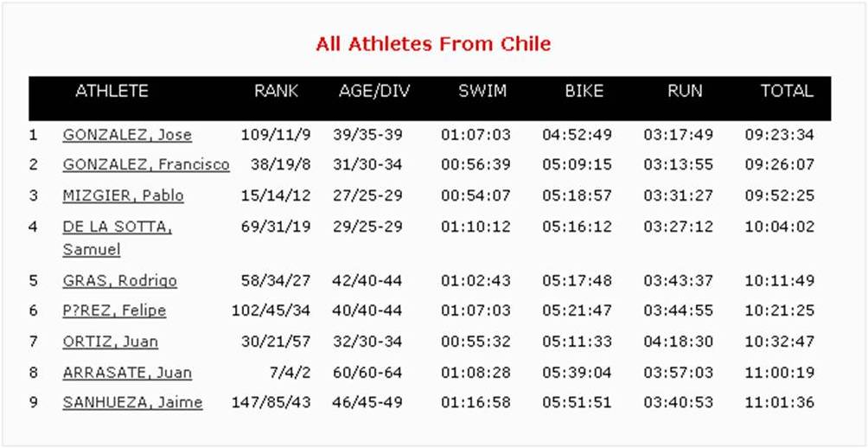Click the RANK column header
Viewport: 868px width, 448px height.
(277, 91)
